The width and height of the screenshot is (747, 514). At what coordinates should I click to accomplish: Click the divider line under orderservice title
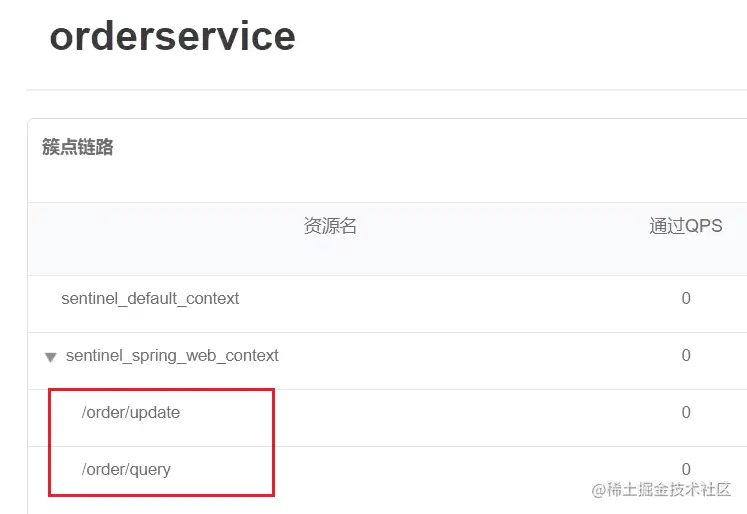387,90
